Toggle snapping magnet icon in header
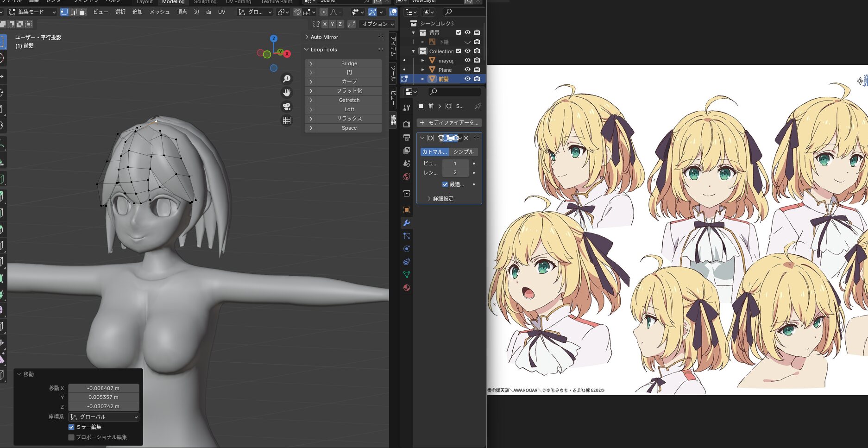 297,12
